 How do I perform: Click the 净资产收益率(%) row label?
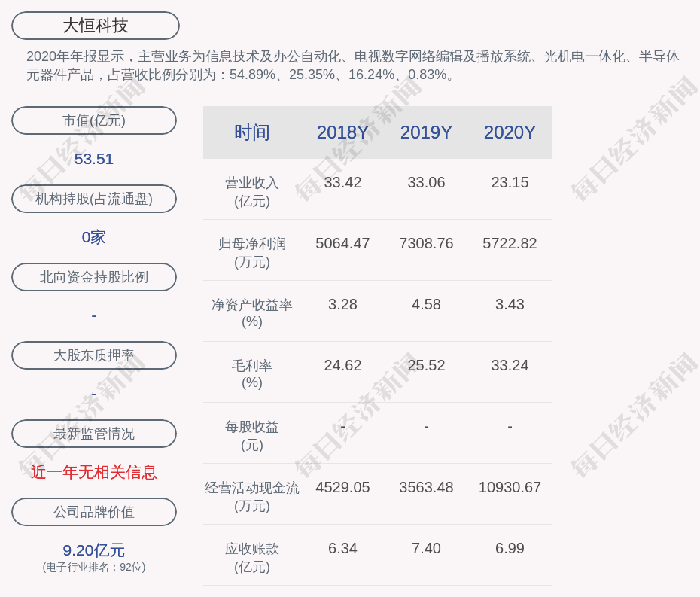click(252, 313)
